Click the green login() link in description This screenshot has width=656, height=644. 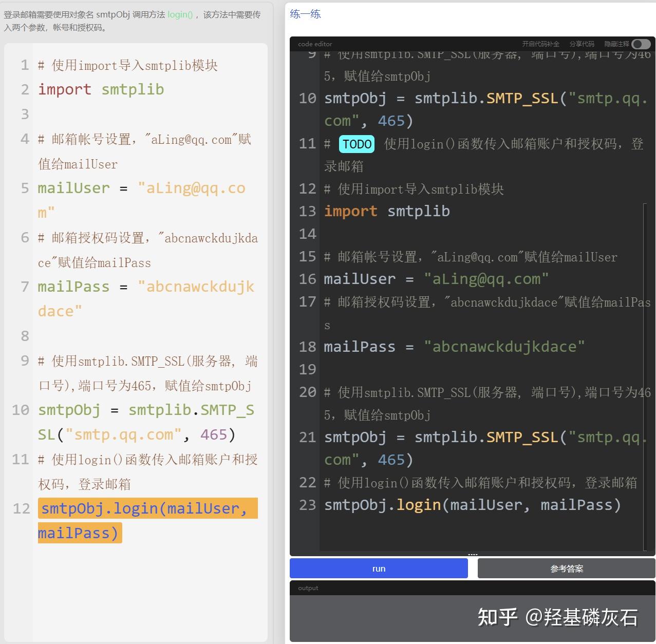(x=180, y=14)
